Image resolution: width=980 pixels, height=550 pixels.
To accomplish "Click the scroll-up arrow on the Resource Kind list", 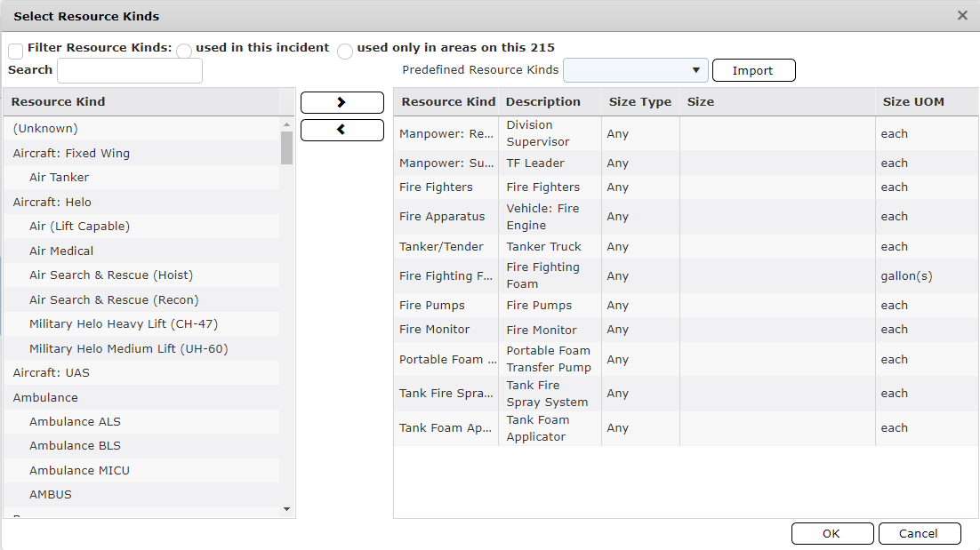I will (286, 124).
